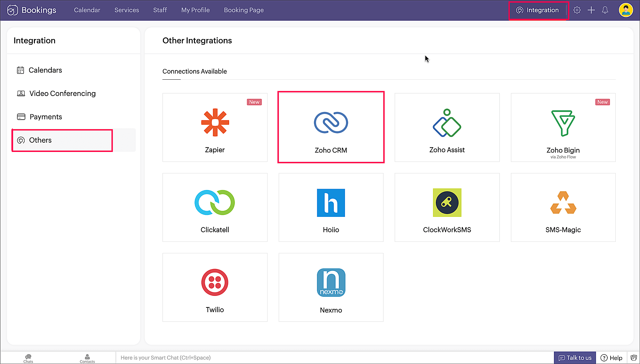Open the SMS-Magic card label
This screenshot has width=640, height=364.
point(563,230)
